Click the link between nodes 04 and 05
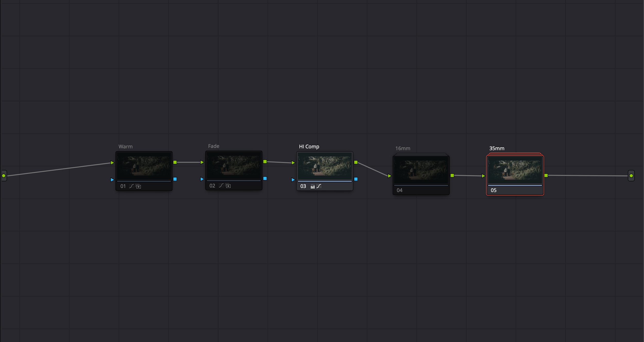Screen dimensions: 644x342 (468, 176)
